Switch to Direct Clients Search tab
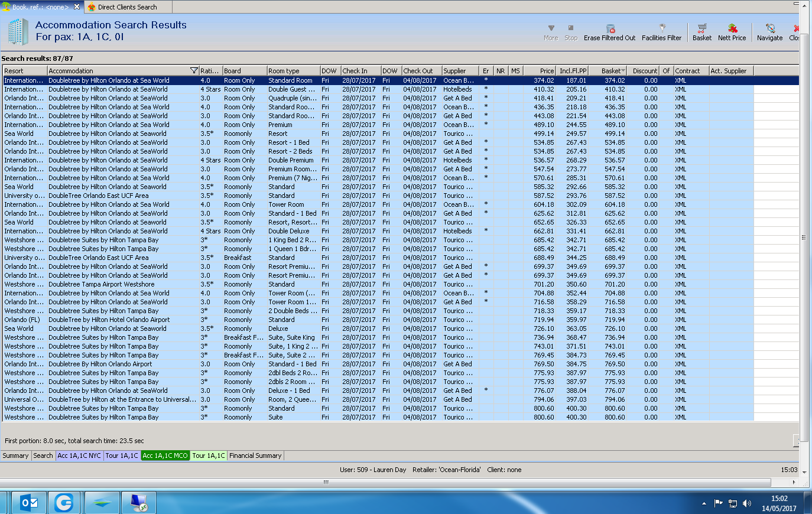This screenshot has width=812, height=514. click(x=127, y=7)
